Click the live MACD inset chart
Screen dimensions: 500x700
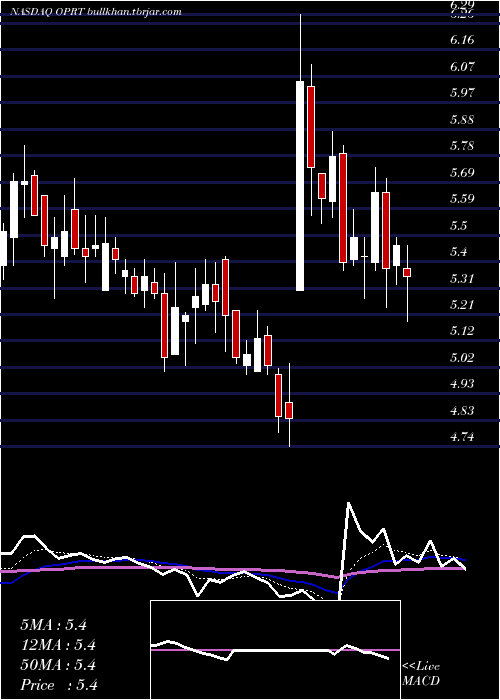[275, 650]
